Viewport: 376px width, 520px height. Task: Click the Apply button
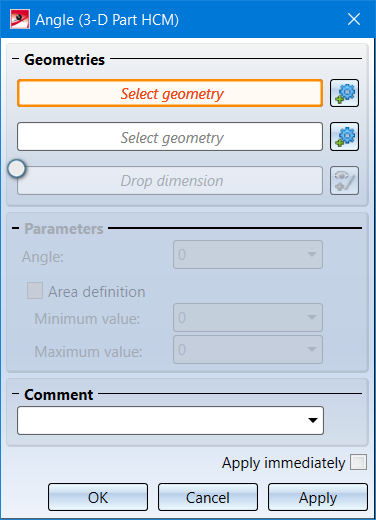[318, 497]
